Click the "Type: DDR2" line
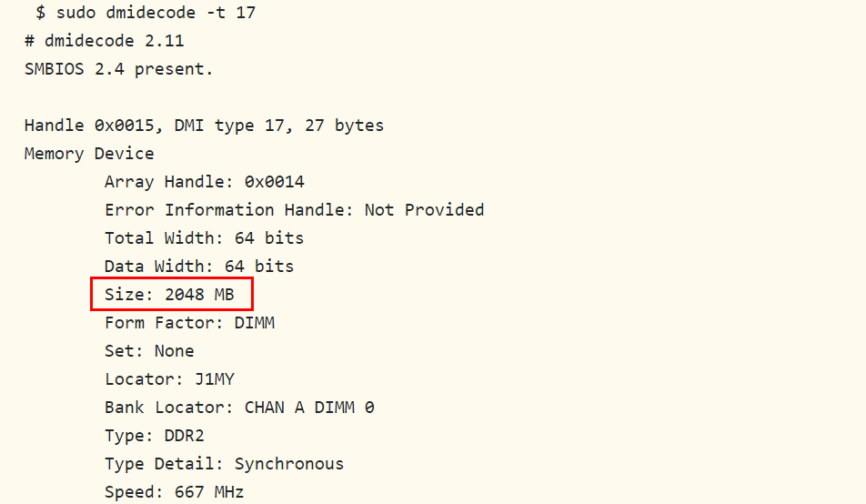 point(155,436)
